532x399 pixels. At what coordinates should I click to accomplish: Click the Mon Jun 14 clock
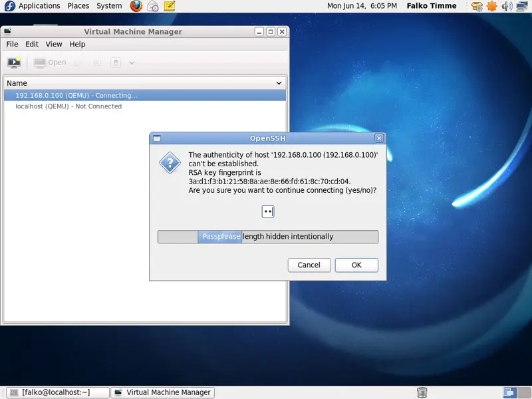click(x=362, y=6)
